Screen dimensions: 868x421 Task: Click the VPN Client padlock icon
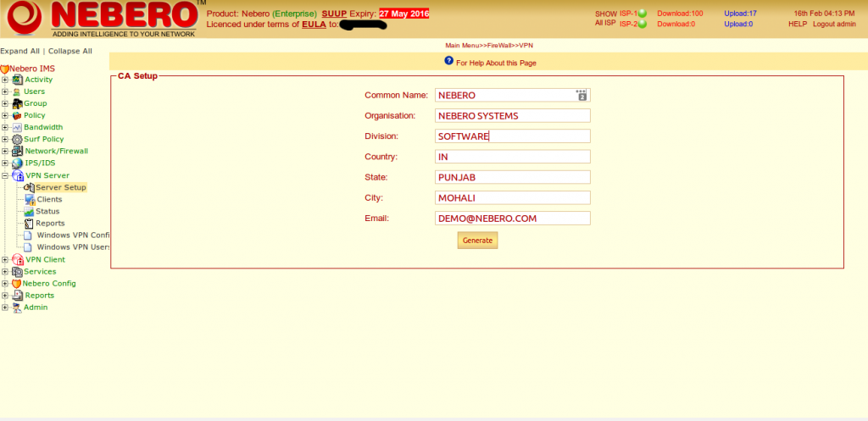point(18,260)
